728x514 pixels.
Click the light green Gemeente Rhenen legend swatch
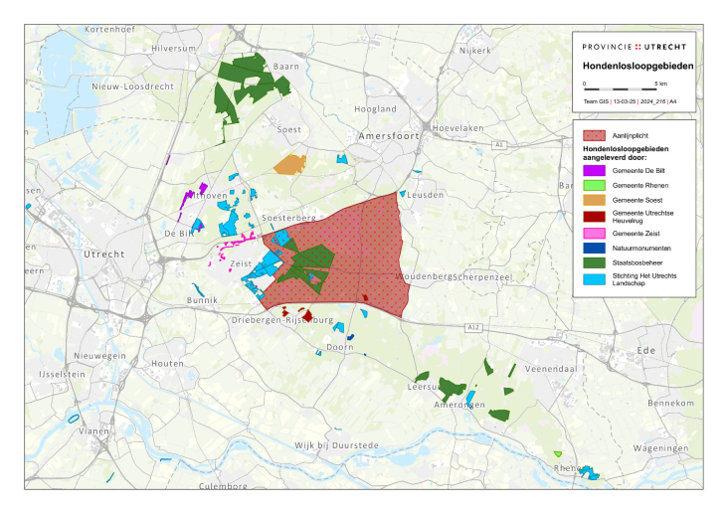(x=594, y=185)
